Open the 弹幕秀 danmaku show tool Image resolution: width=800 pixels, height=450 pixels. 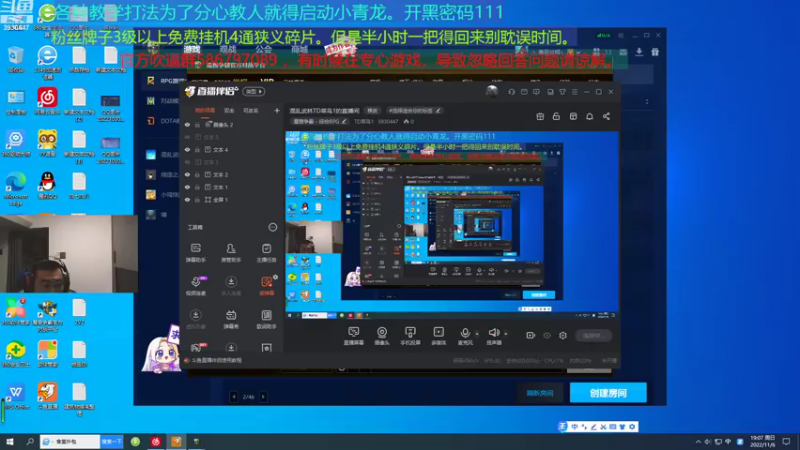[231, 319]
